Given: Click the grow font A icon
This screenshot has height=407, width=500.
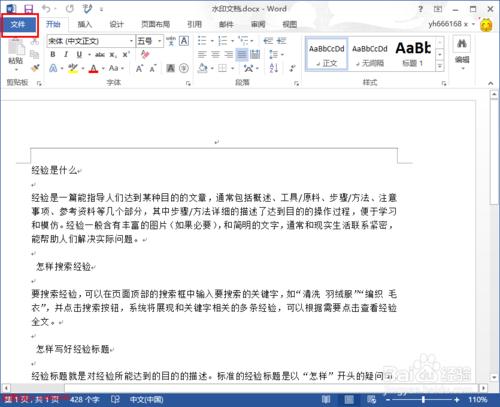Looking at the screenshot, I should pyautogui.click(x=139, y=69).
